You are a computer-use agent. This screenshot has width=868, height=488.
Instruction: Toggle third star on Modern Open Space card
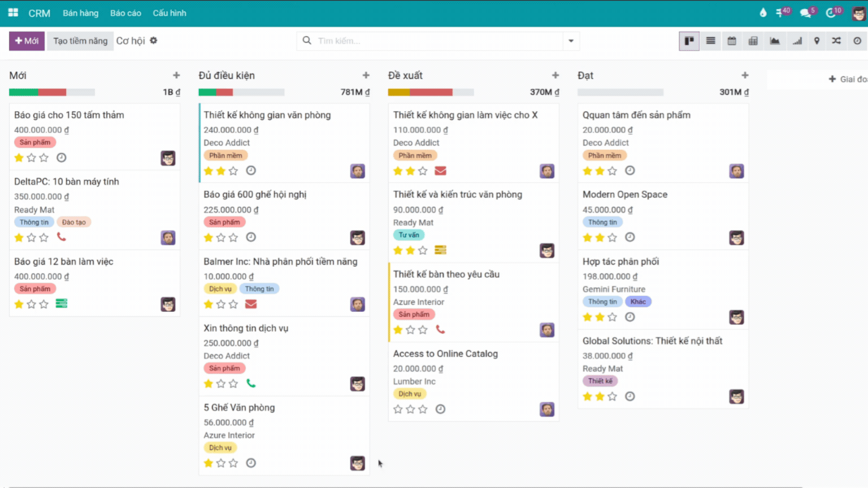tap(612, 237)
